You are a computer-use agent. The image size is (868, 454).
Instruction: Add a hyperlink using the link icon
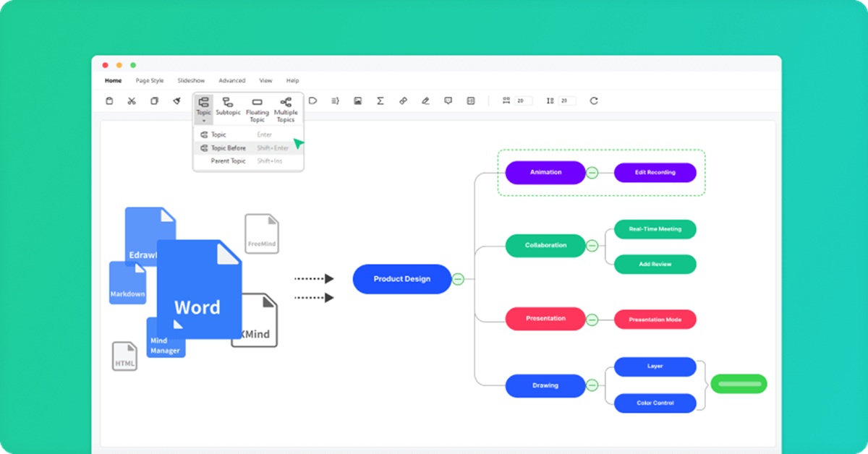[402, 100]
